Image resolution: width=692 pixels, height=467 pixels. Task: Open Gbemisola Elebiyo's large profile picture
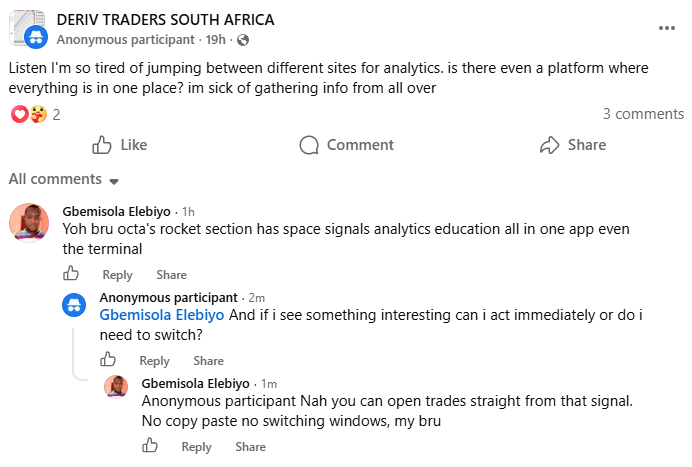click(29, 223)
